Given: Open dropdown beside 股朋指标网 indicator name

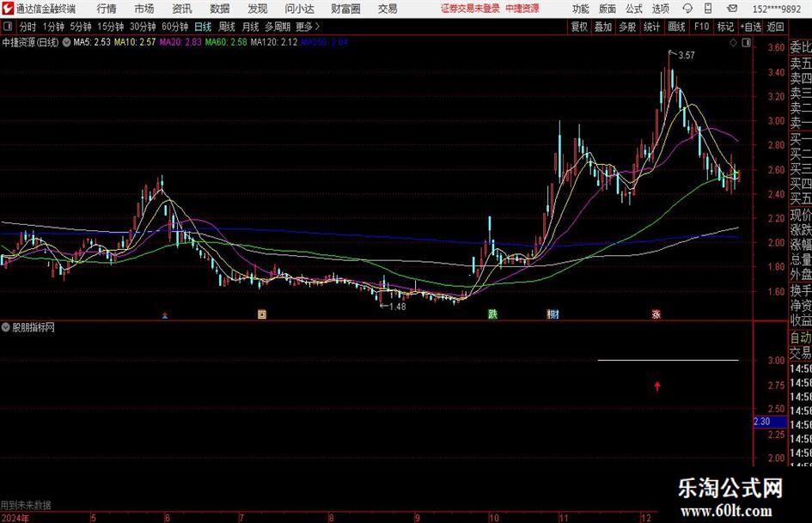Looking at the screenshot, I should [x=6, y=327].
